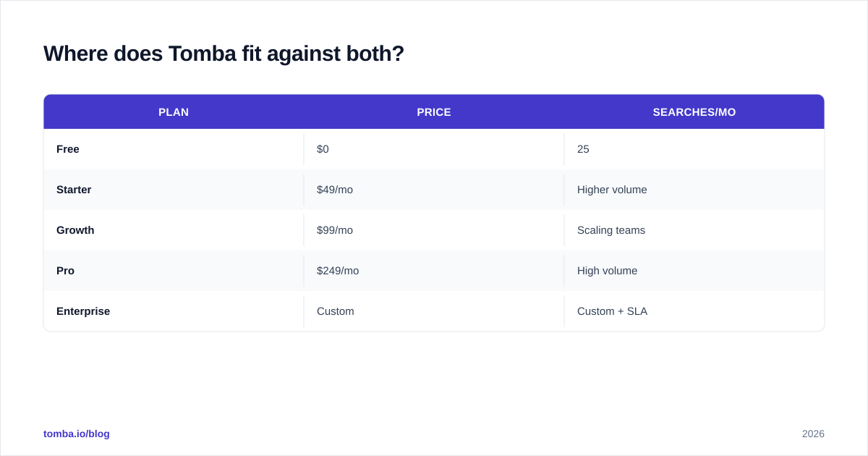
Task: Click the heading about where Tomba fits
Action: click(224, 54)
